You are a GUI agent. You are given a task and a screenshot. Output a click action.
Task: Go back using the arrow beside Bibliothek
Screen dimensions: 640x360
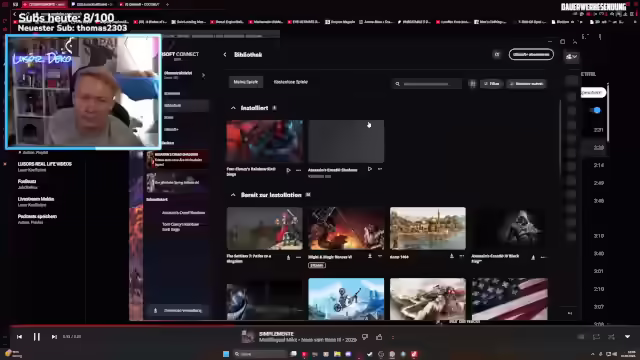[x=225, y=54]
